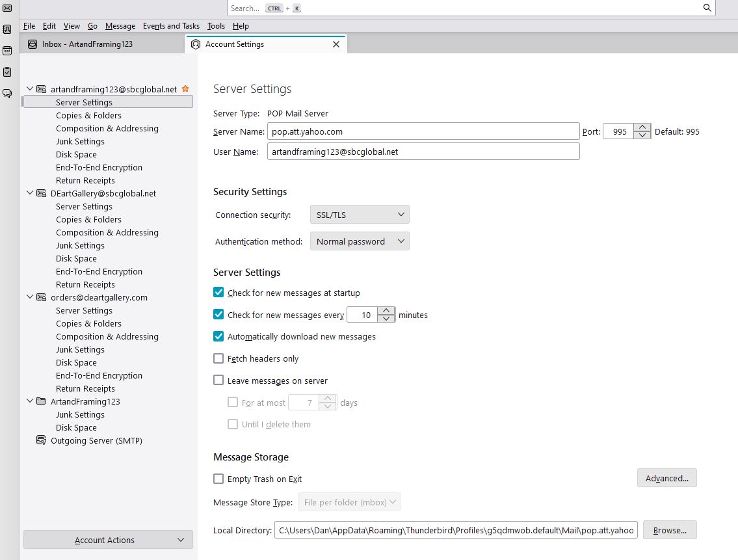Open the Tools menu
Image resolution: width=738 pixels, height=560 pixels.
tap(216, 26)
